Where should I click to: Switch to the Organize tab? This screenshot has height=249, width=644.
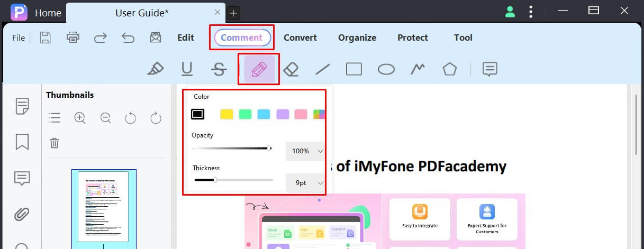pyautogui.click(x=357, y=38)
